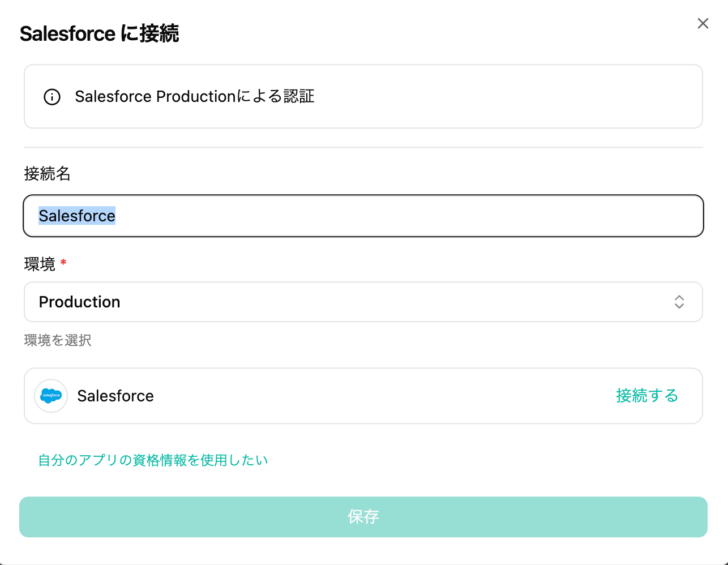Click the highlighted Salesforce text in the input
Viewport: 728px width, 565px height.
coord(77,216)
